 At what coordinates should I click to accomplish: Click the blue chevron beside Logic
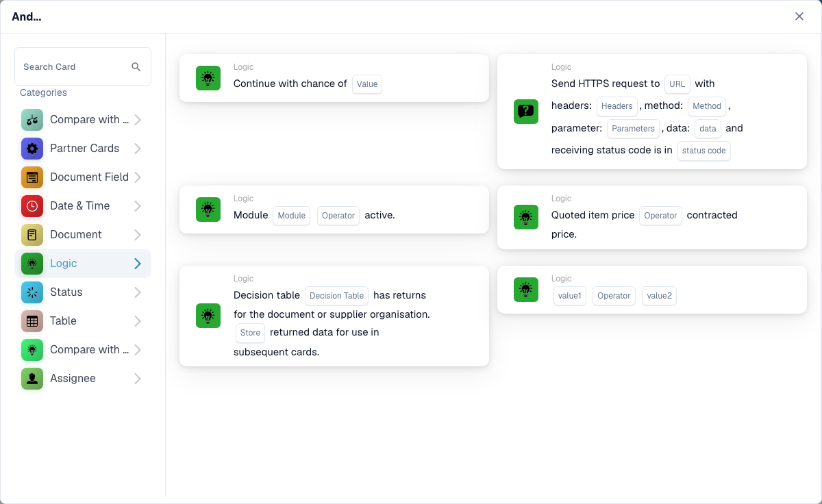[138, 264]
